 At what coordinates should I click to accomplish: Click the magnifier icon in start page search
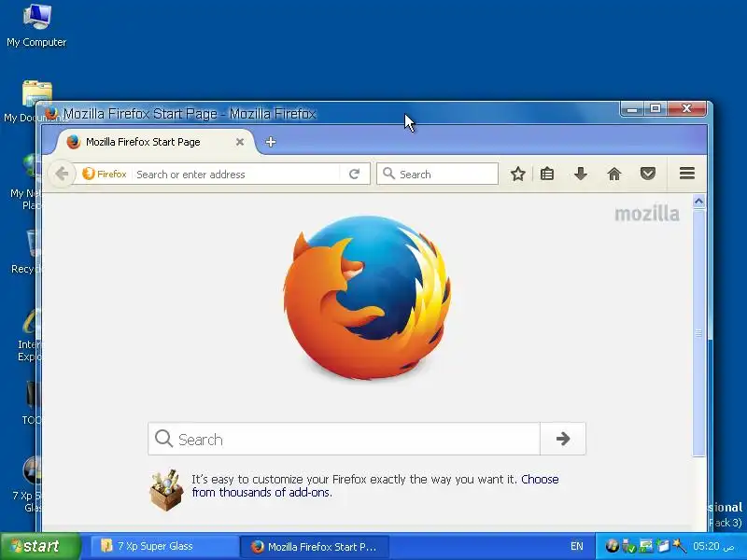[163, 439]
